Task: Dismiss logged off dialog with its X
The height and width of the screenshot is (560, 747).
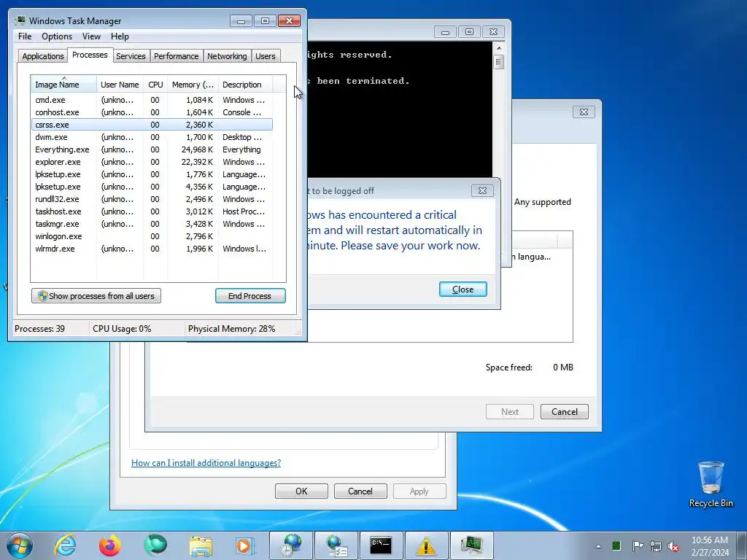Action: coord(482,190)
